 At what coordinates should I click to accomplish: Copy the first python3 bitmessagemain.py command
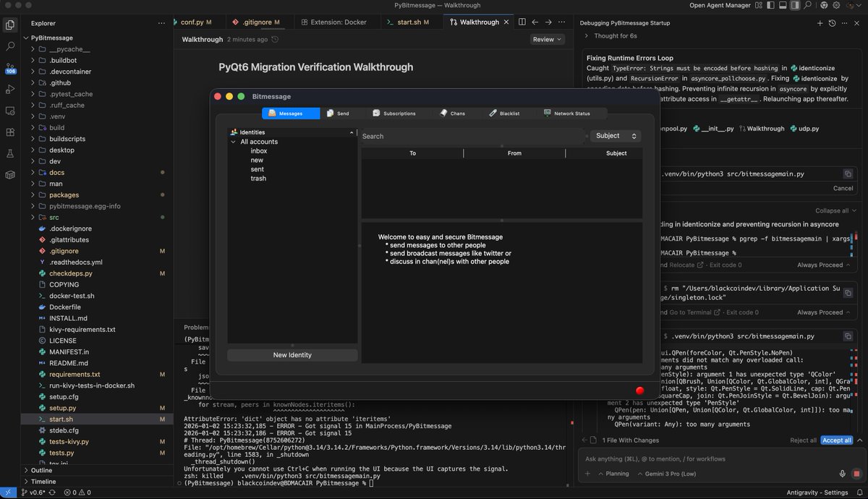[x=848, y=174]
